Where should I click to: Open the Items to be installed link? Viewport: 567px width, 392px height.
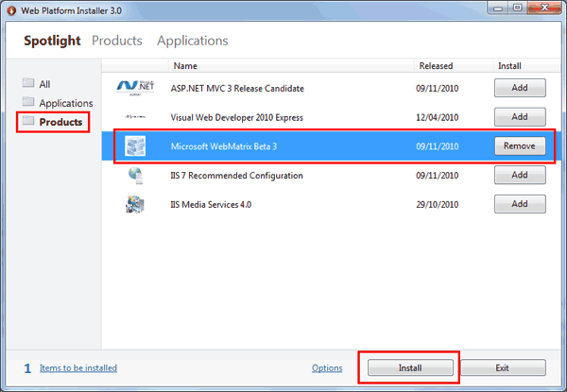coord(78,367)
